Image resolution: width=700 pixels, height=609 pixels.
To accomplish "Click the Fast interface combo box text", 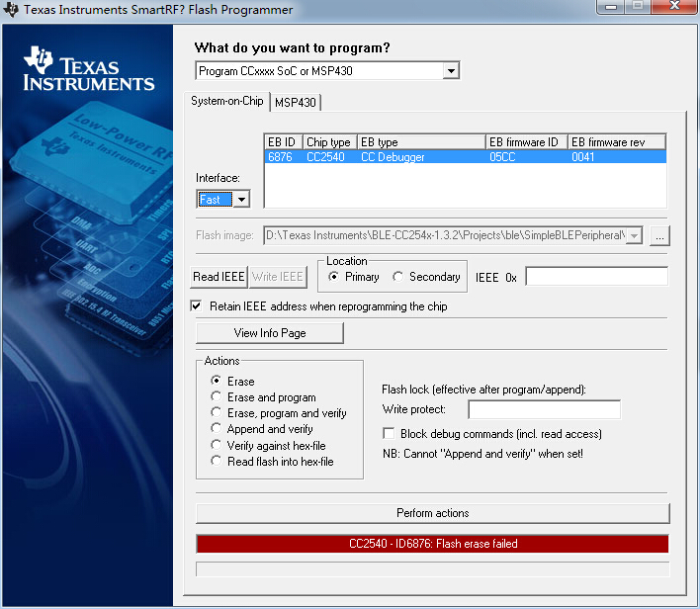I will pyautogui.click(x=216, y=199).
